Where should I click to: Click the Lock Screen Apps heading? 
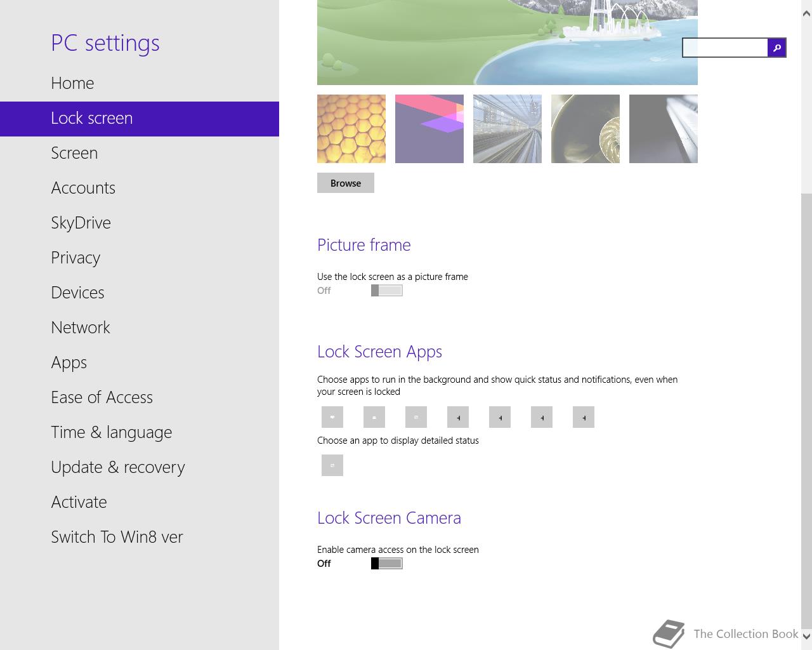click(x=379, y=352)
